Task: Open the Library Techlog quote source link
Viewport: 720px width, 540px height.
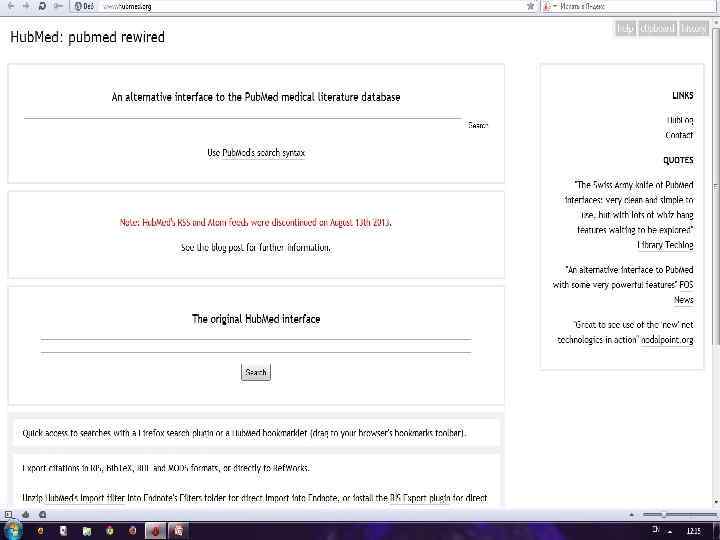Action: coord(665,245)
